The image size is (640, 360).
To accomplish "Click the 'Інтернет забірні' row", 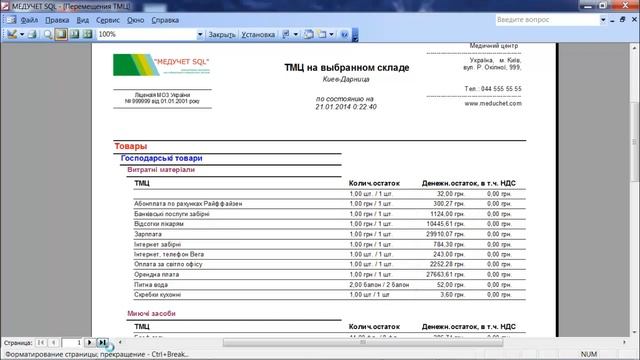I will tap(329, 244).
